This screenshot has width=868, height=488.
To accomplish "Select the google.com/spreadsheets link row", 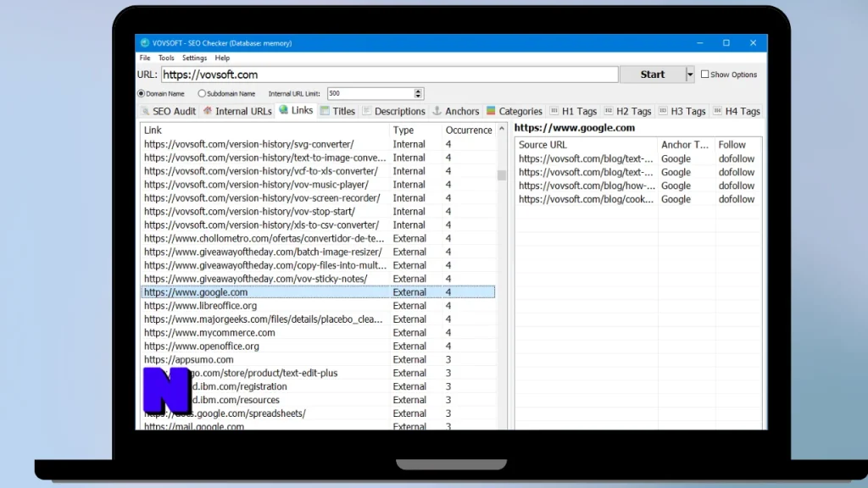I will coord(319,413).
